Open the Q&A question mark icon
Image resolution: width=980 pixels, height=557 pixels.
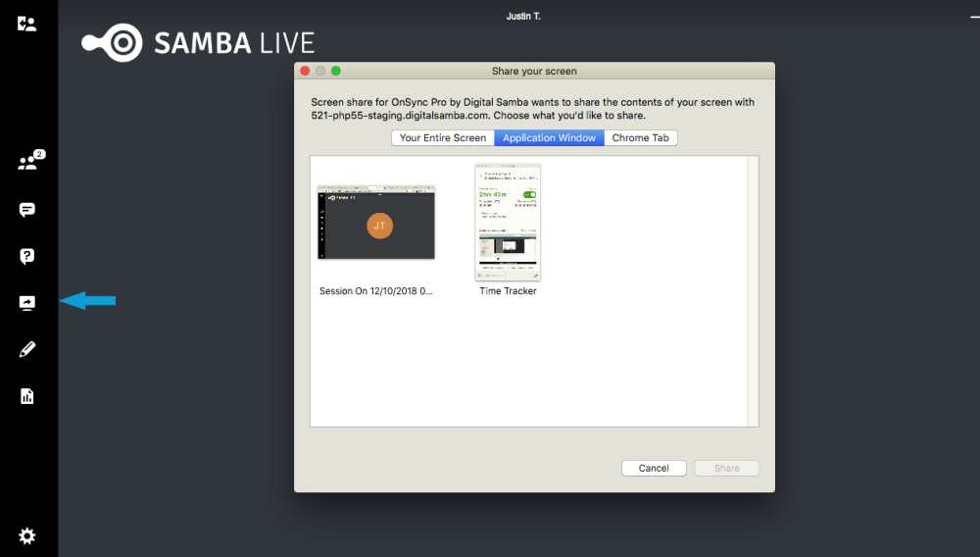[x=26, y=256]
